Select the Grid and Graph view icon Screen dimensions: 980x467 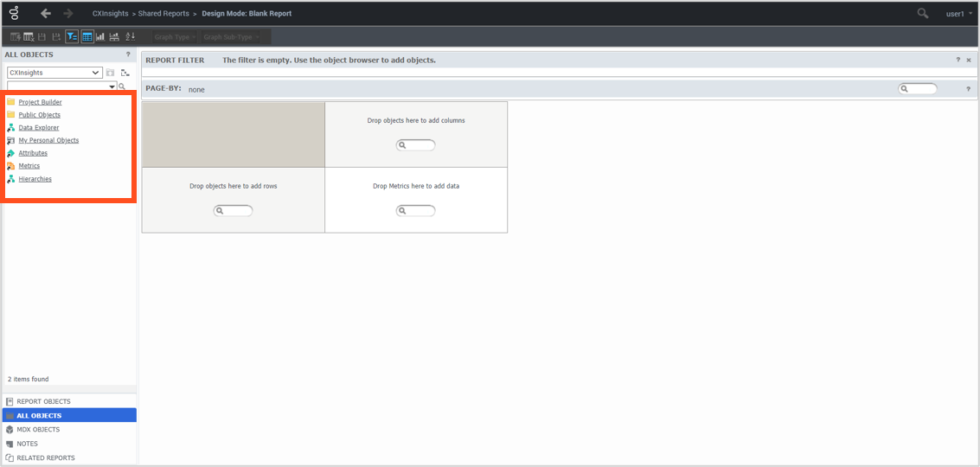coord(114,37)
